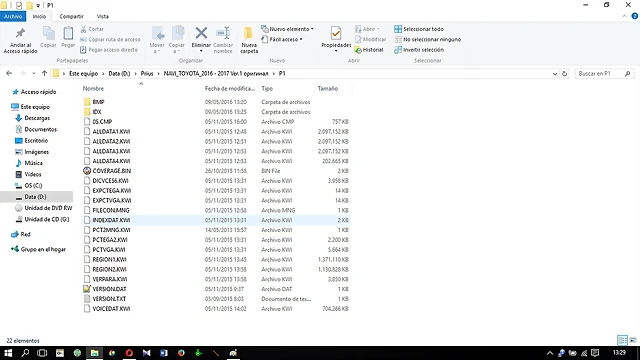Screen dimensions: 640x360
Task: Choose Copiar ruta de acceso
Action: click(110, 40)
